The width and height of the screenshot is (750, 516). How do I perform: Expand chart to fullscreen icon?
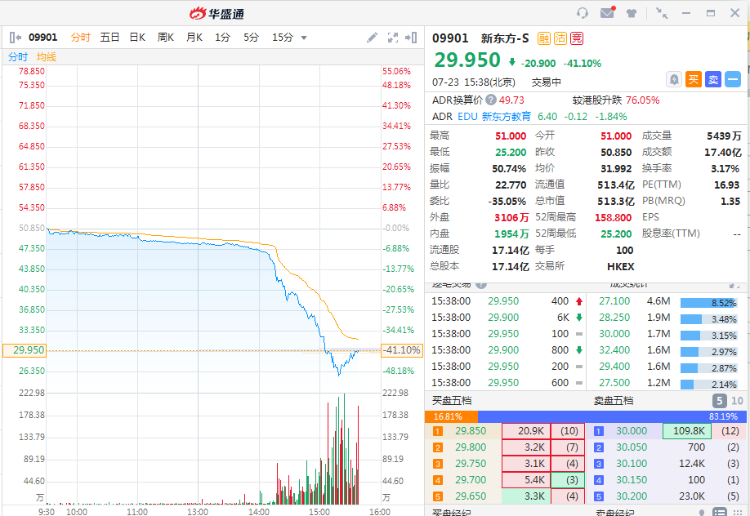(393, 37)
